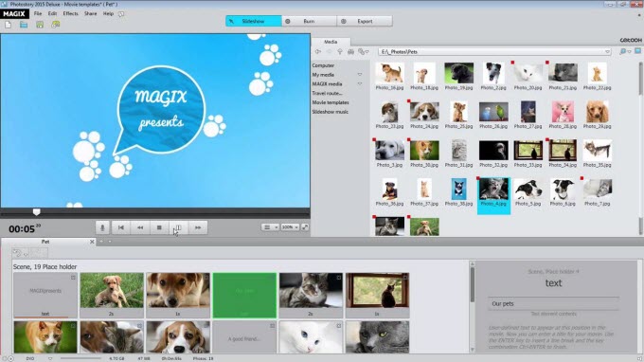Switch to the Burn tab

(309, 21)
